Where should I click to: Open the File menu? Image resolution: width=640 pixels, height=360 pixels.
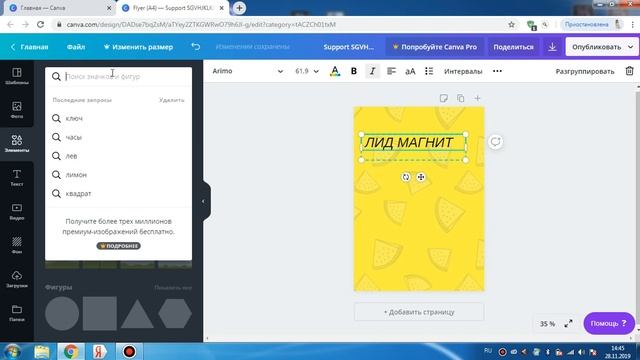point(76,47)
